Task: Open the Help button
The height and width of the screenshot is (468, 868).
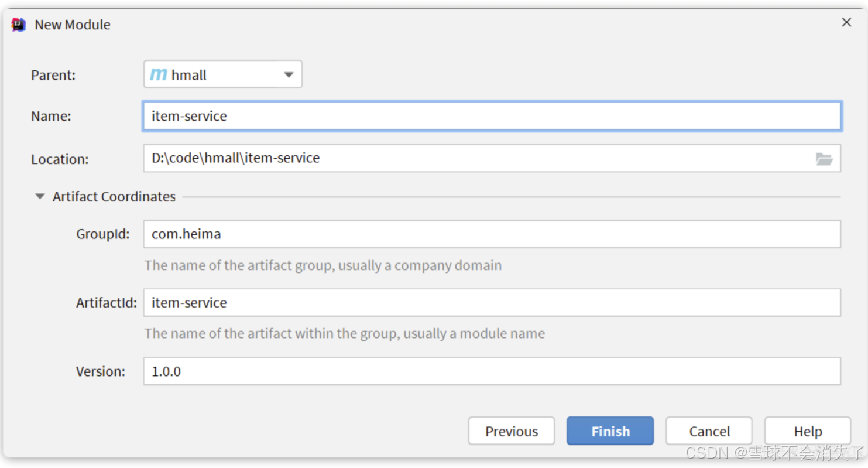Action: (x=808, y=431)
